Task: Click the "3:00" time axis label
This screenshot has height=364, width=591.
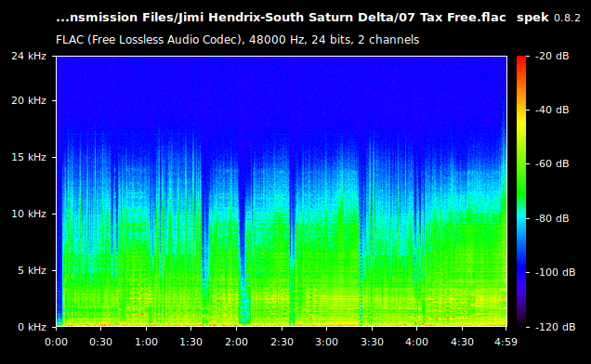Action: 326,342
